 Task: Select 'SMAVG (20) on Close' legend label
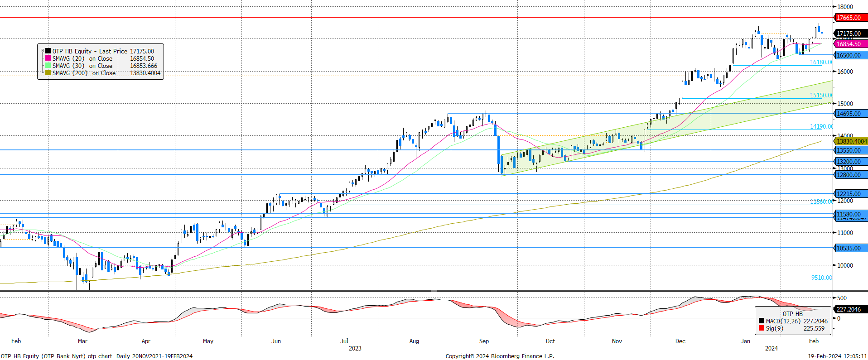82,58
